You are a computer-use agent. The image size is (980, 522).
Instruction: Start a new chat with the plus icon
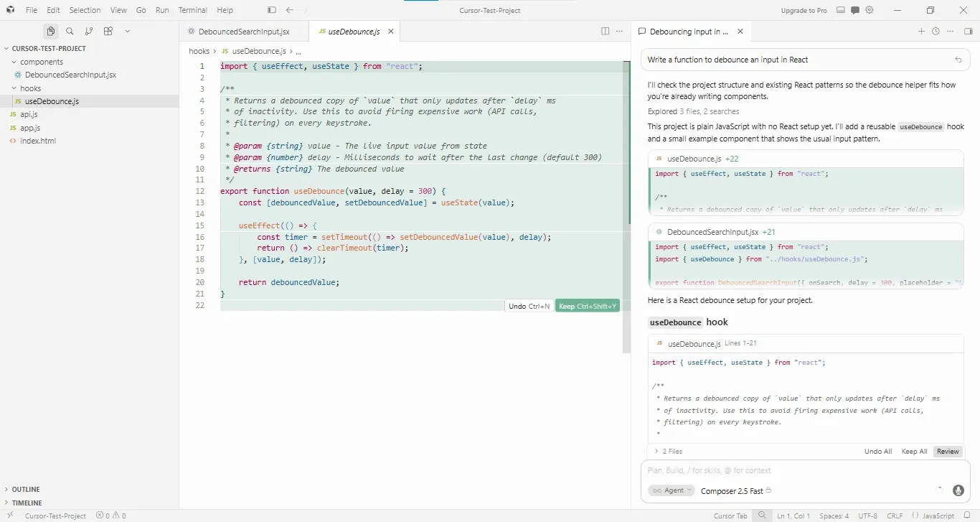tap(921, 32)
